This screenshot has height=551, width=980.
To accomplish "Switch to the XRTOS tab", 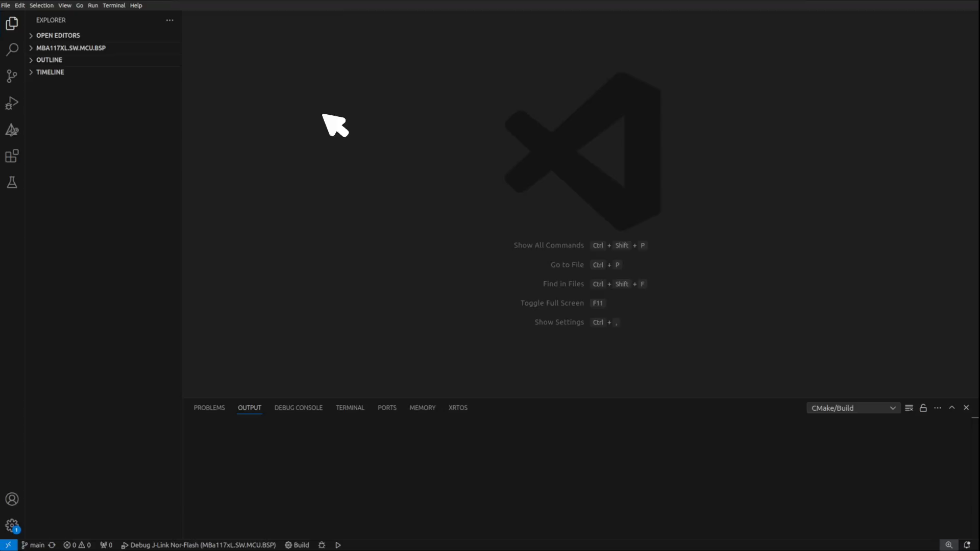I will pyautogui.click(x=458, y=408).
